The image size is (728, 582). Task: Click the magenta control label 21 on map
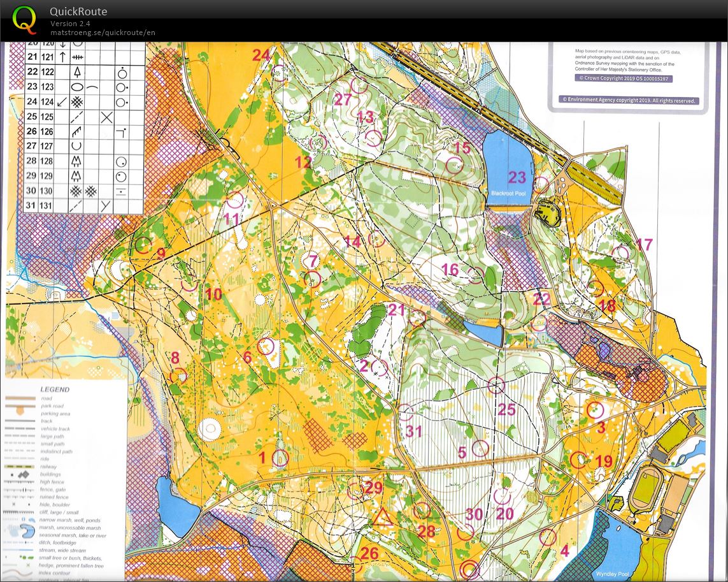pyautogui.click(x=397, y=310)
